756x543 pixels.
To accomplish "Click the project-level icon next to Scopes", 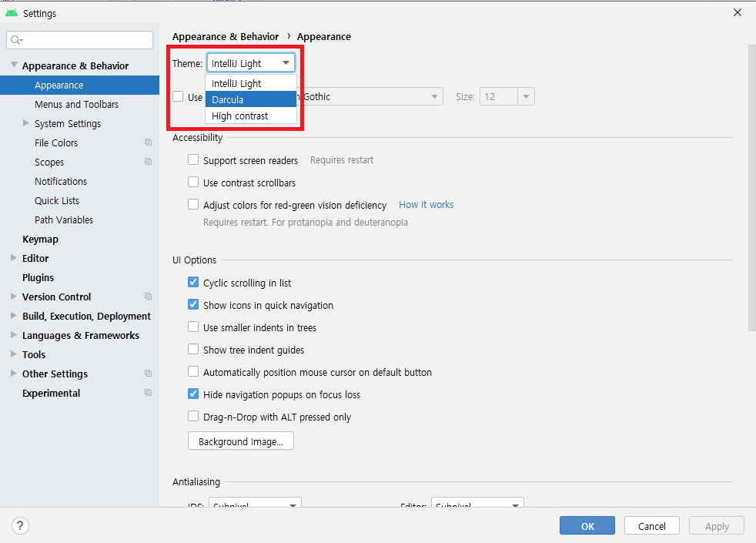I will 148,162.
